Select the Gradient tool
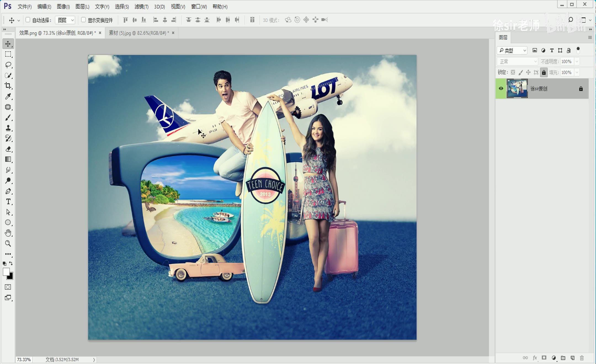The width and height of the screenshot is (596, 364). [x=8, y=159]
